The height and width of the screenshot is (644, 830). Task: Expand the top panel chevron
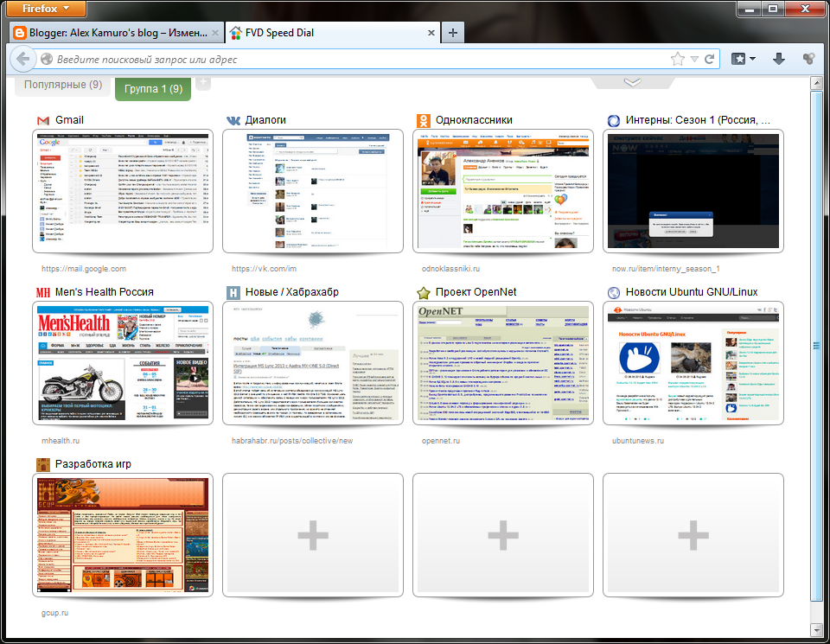pyautogui.click(x=633, y=82)
